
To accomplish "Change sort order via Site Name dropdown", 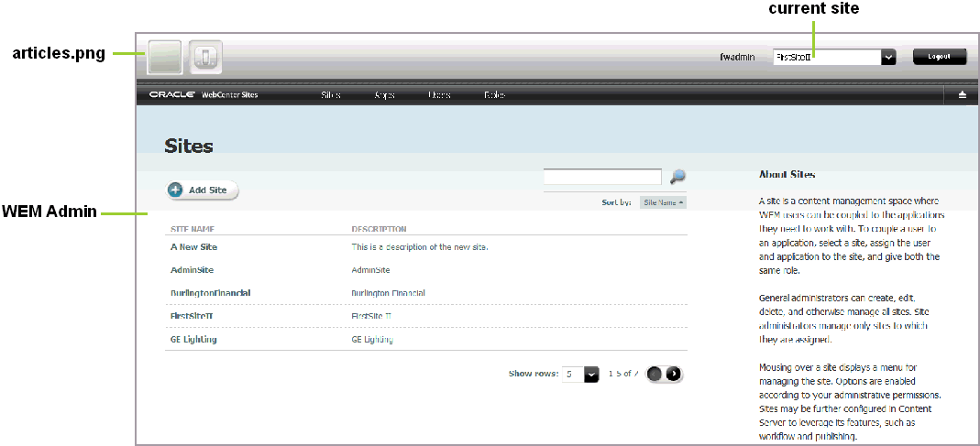I will click(663, 202).
